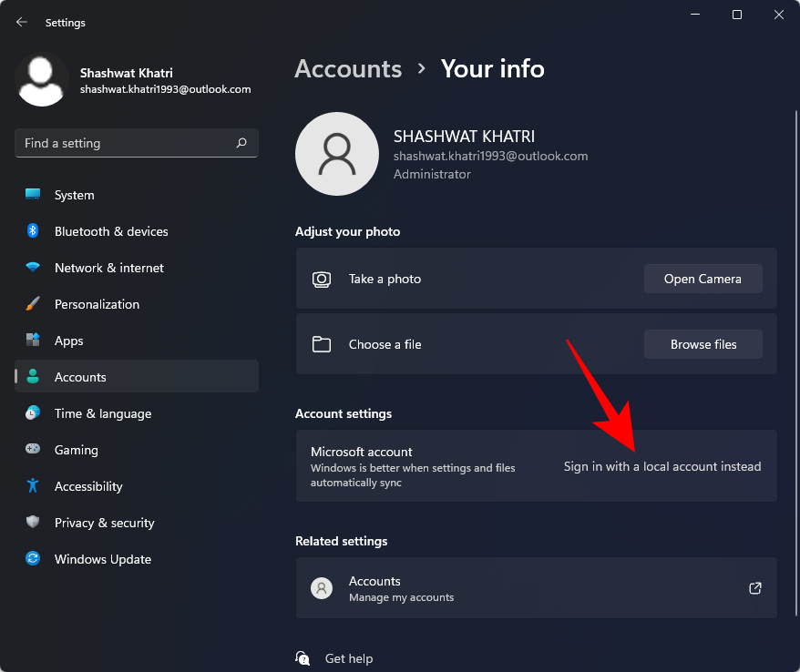Select the Accessibility icon in the sidebar
The width and height of the screenshot is (800, 672).
tap(33, 486)
